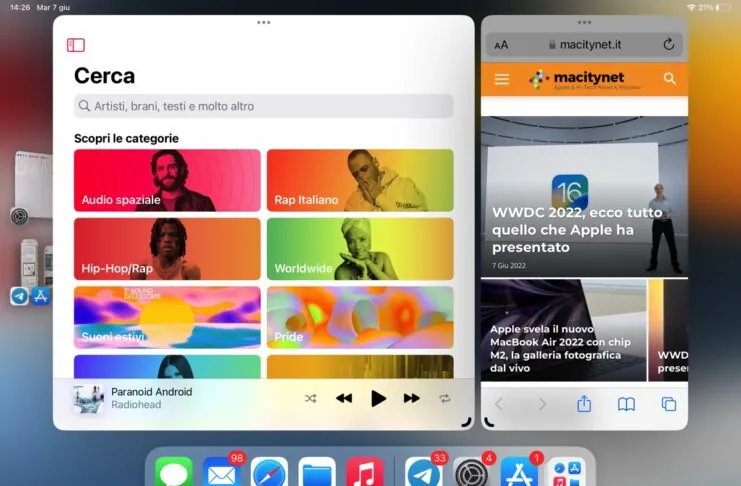The height and width of the screenshot is (486, 741).
Task: Open Safari bookmarks
Action: [x=626, y=404]
